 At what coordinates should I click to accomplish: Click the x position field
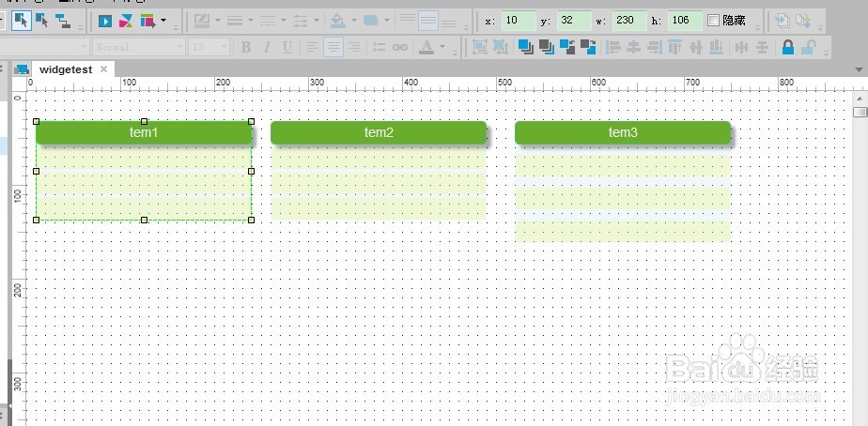tap(519, 21)
